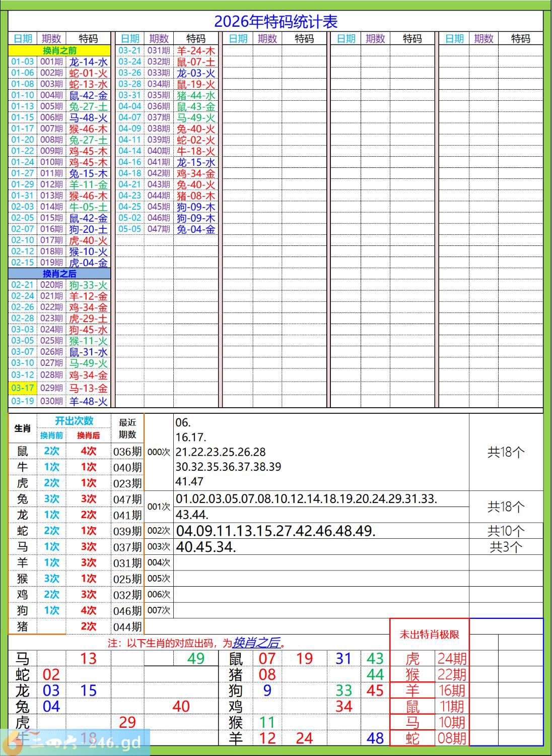Click the 最近期数 column header
552x756 pixels.
point(127,428)
